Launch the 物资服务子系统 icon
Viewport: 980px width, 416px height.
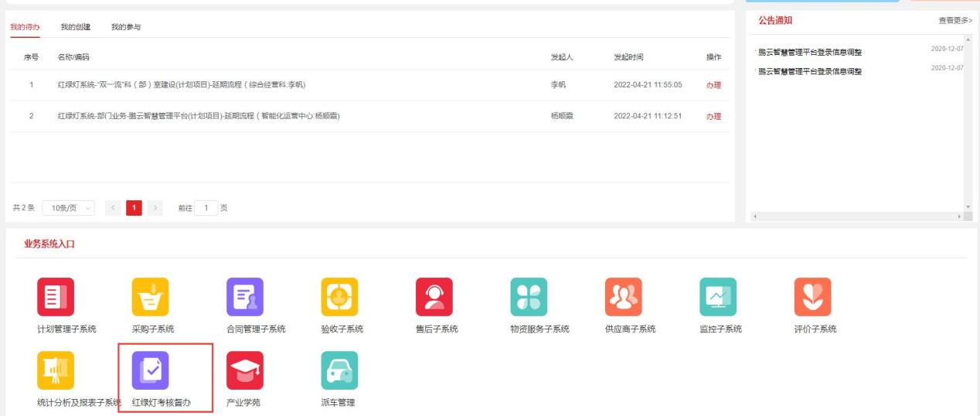(x=529, y=297)
